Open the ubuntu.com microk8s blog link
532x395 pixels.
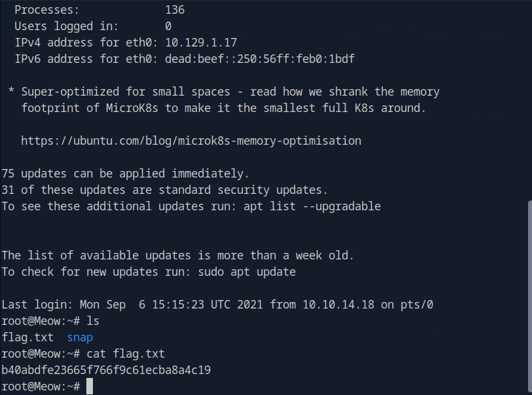point(190,141)
